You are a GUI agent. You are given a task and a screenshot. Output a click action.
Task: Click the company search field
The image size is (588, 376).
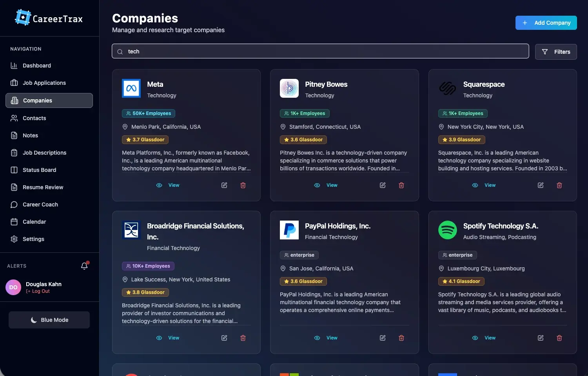(x=320, y=51)
